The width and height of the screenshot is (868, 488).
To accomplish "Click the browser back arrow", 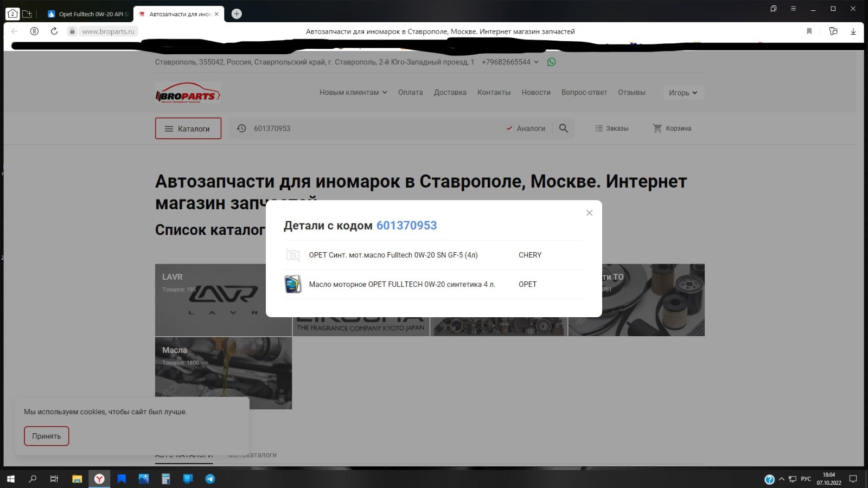I will click(15, 31).
